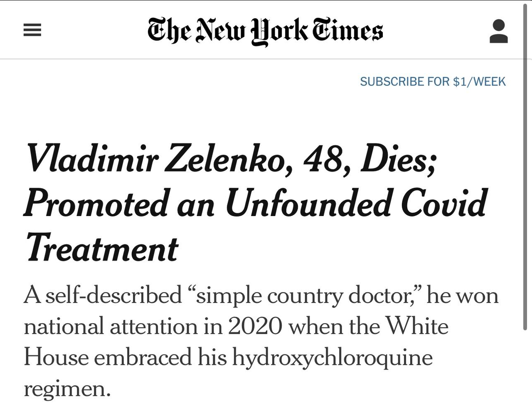The image size is (532, 418).
Task: Click the user avatar in the top right
Action: [499, 30]
